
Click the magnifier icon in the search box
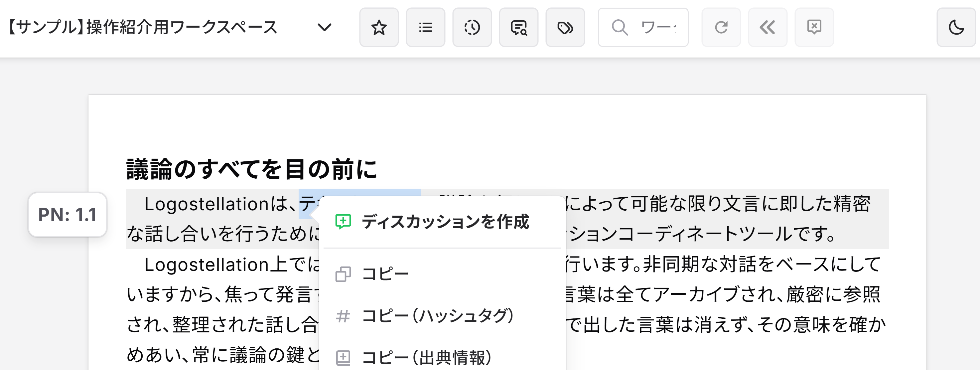coord(620,27)
